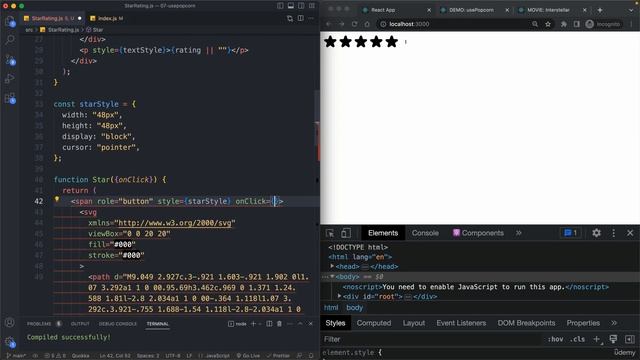
Task: Open the Extensions view icon
Action: click(10, 98)
